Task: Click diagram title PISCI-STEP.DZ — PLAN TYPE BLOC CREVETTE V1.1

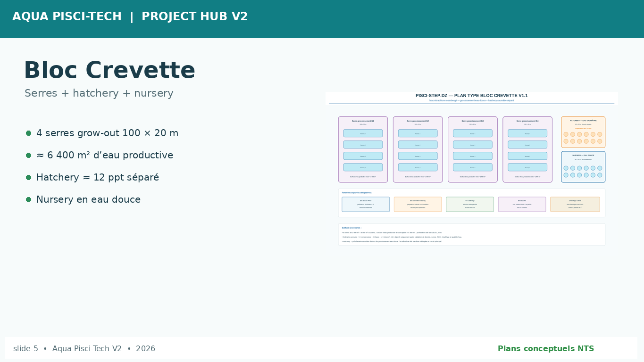Action: coord(472,96)
